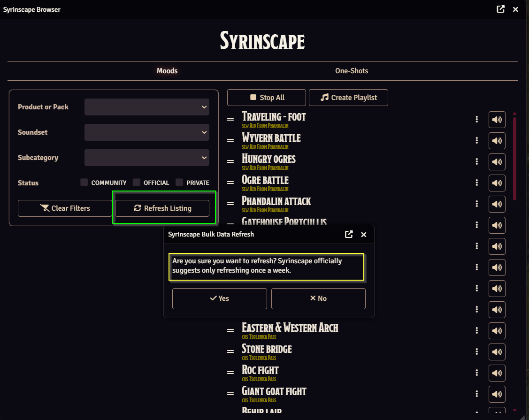
Task: Select the "Eastern & Western Arch" title text
Action: pyautogui.click(x=290, y=328)
